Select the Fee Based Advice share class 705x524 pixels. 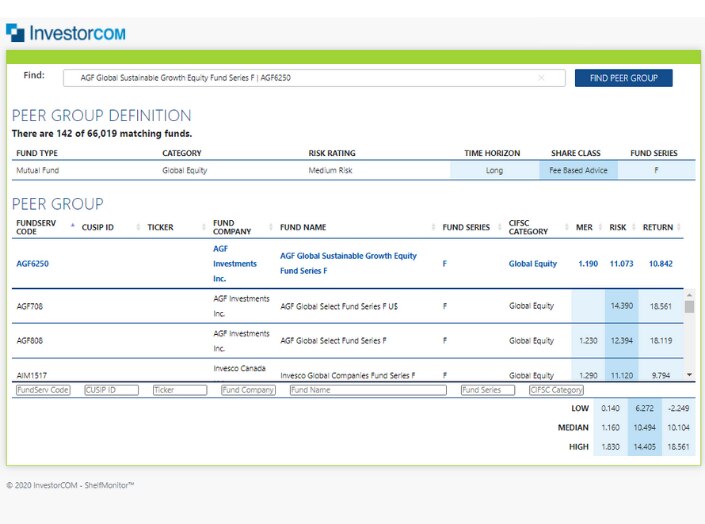point(577,171)
